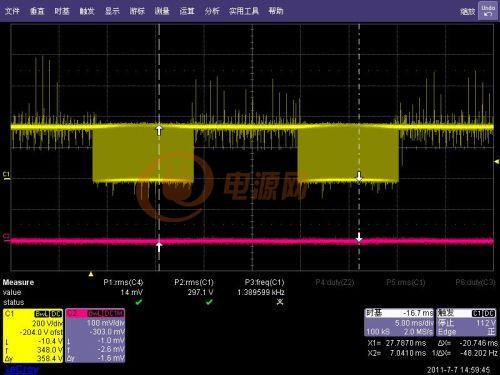Open the 触发 trigger descriptor box
The image size is (500, 375).
[466, 322]
